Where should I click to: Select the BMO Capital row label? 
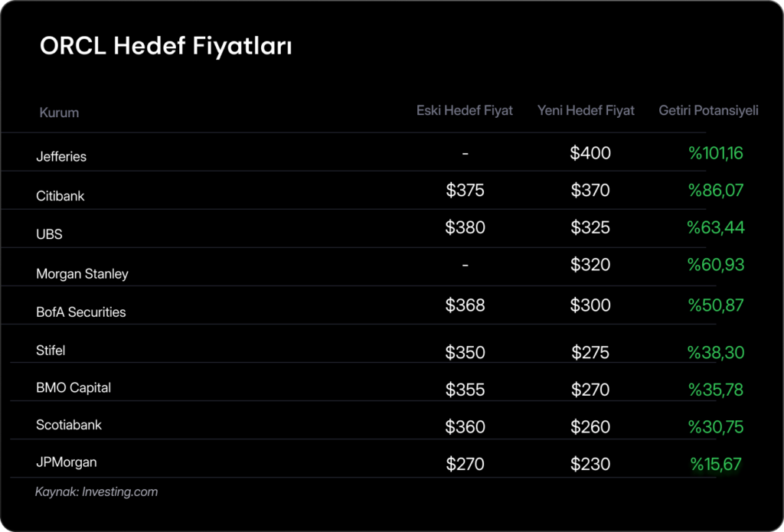pos(73,388)
